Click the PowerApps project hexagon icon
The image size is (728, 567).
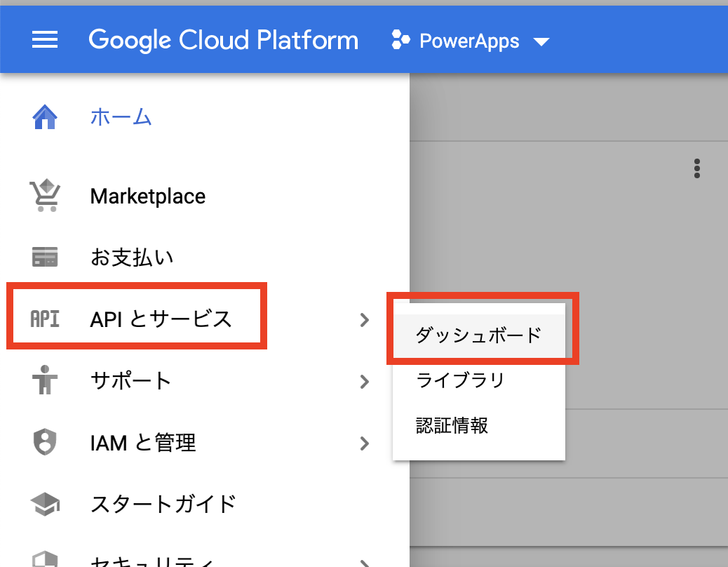(x=400, y=40)
